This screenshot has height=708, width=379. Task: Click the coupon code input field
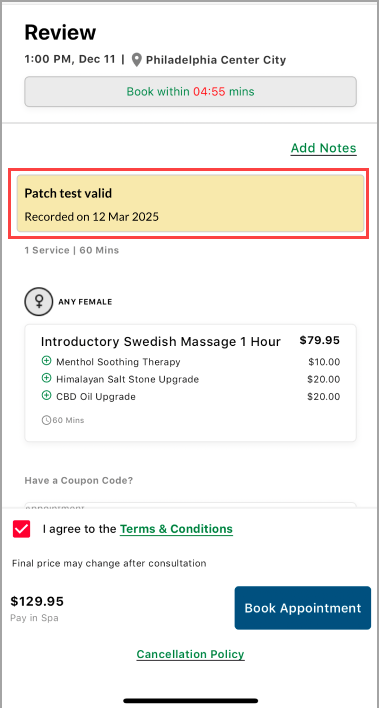point(190,507)
